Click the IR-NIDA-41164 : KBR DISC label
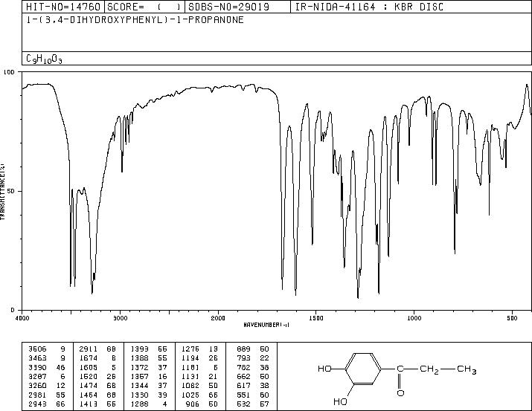Image resolution: width=532 pixels, height=411 pixels. pyautogui.click(x=369, y=7)
